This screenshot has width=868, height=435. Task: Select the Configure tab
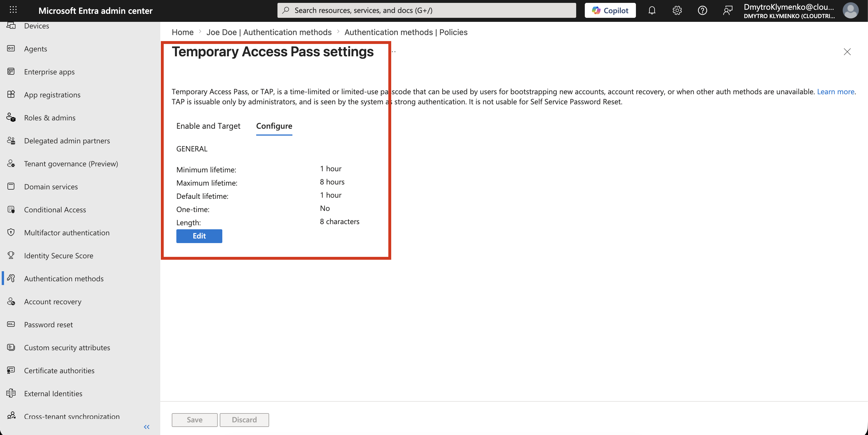pyautogui.click(x=274, y=126)
